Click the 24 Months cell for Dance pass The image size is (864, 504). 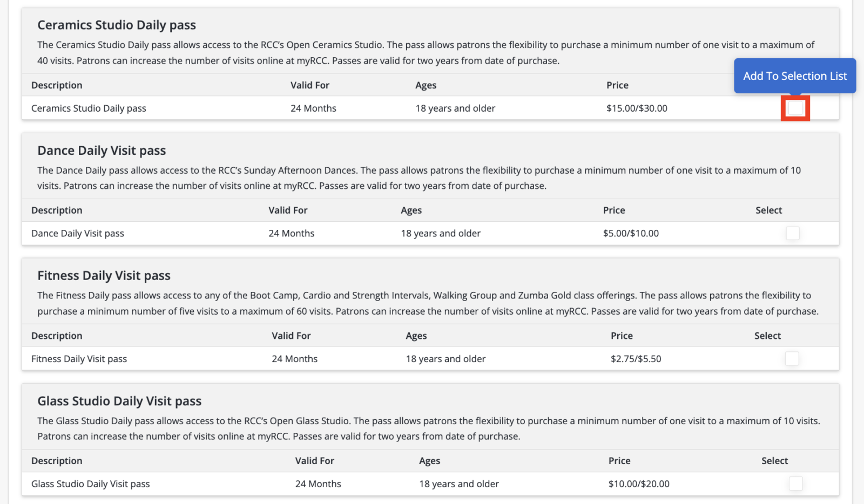point(292,233)
